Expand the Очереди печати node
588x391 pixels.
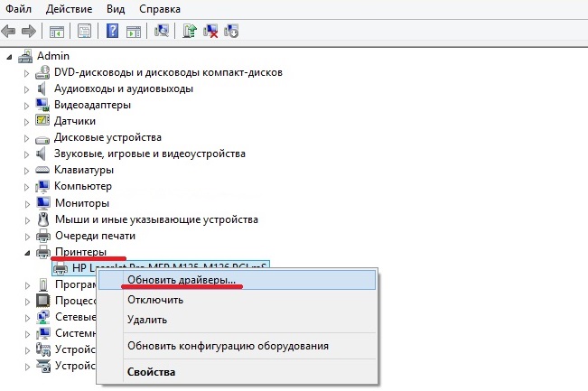coord(27,237)
